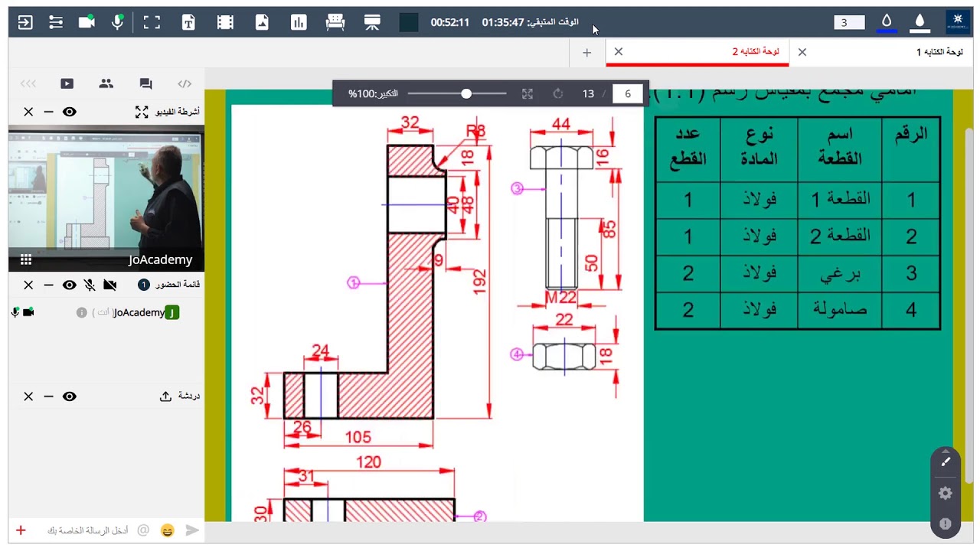This screenshot has height=551, width=980.
Task: Enter fullscreen with the brackets icon
Action: 152,22
